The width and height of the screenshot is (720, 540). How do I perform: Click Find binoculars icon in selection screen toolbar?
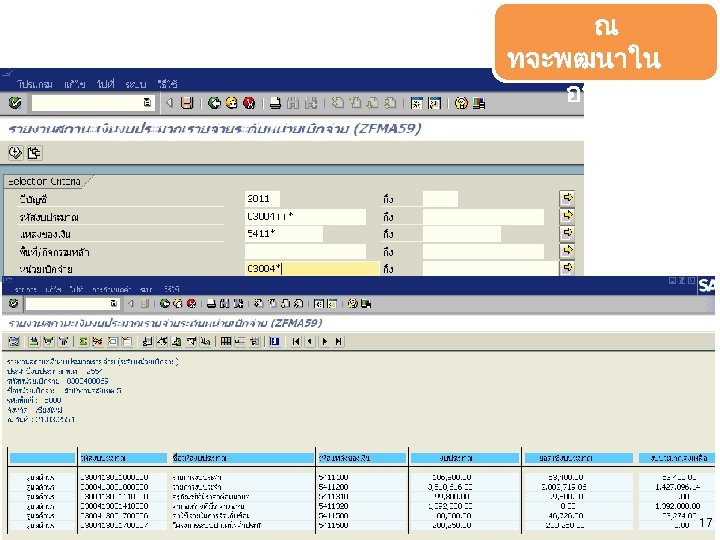pos(292,103)
